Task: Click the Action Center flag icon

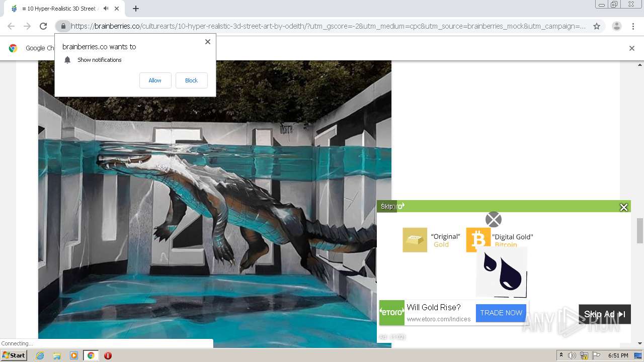Action: (x=596, y=355)
